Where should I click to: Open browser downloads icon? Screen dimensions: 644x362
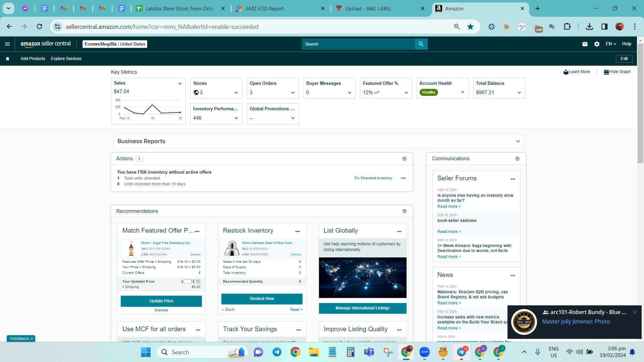(589, 26)
